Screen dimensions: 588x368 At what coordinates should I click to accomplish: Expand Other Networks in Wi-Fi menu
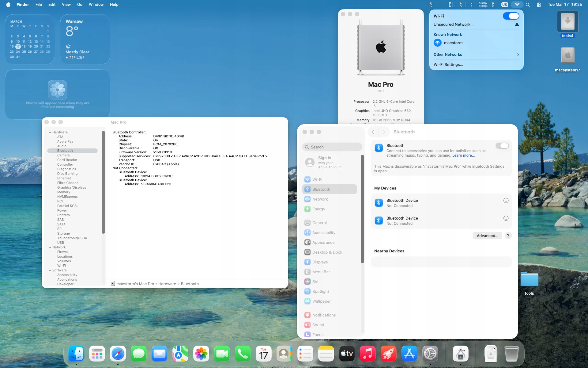click(x=518, y=55)
